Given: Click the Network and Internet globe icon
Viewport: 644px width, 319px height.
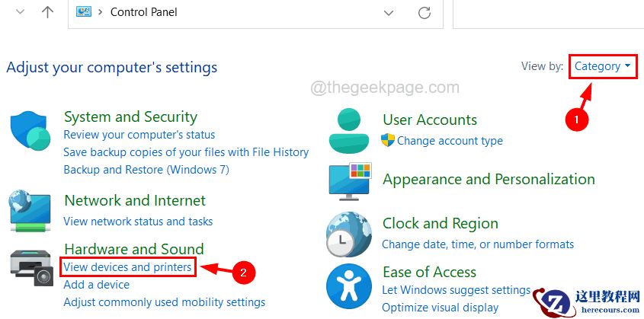Looking at the screenshot, I should click(30, 210).
